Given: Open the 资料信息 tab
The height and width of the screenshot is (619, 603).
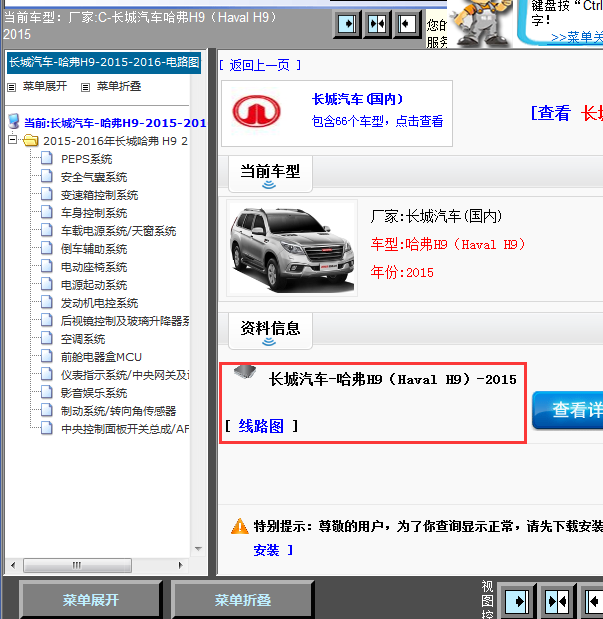Looking at the screenshot, I should pos(271,331).
